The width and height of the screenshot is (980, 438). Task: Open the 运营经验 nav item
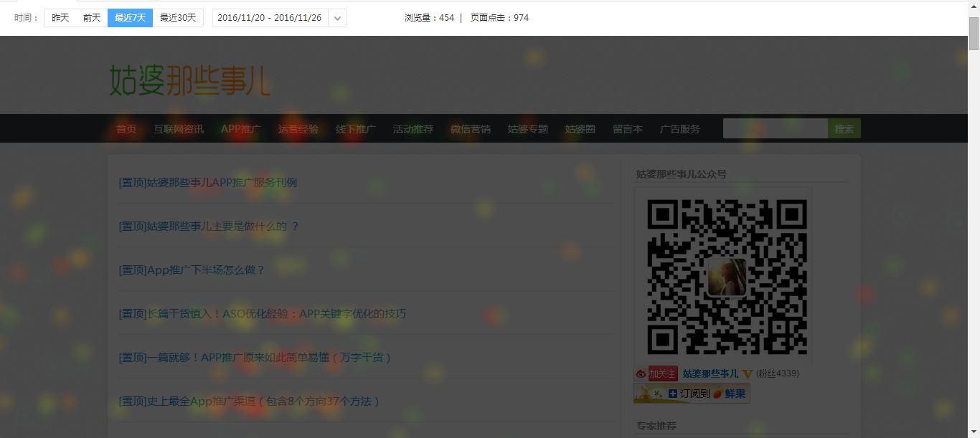pos(298,129)
